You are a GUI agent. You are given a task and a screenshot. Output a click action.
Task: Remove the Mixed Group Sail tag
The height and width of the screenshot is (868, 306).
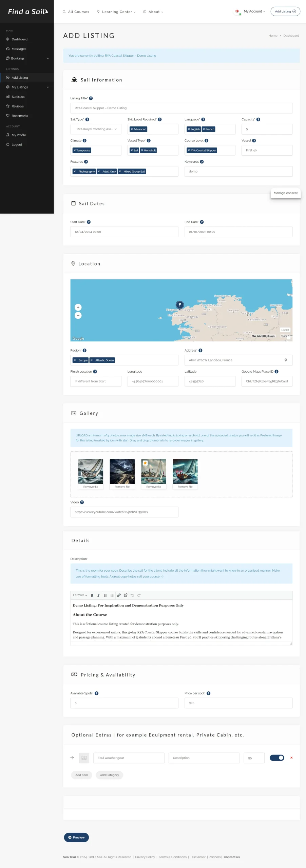click(120, 172)
